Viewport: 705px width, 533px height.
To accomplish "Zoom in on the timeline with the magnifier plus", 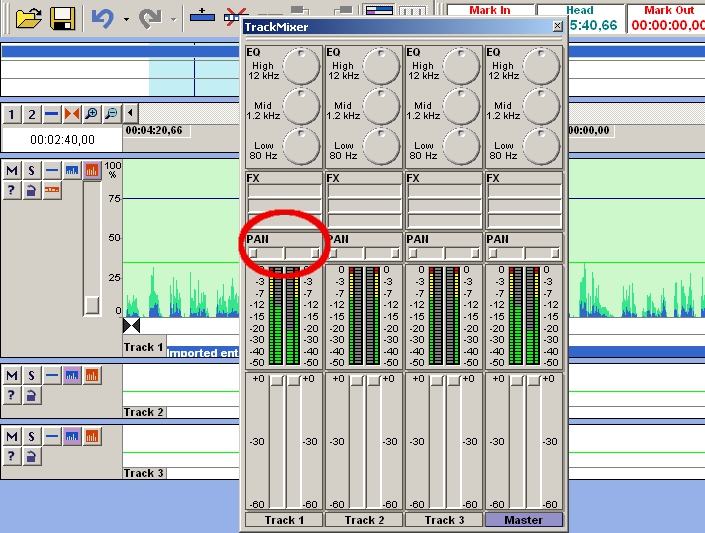I will click(92, 114).
